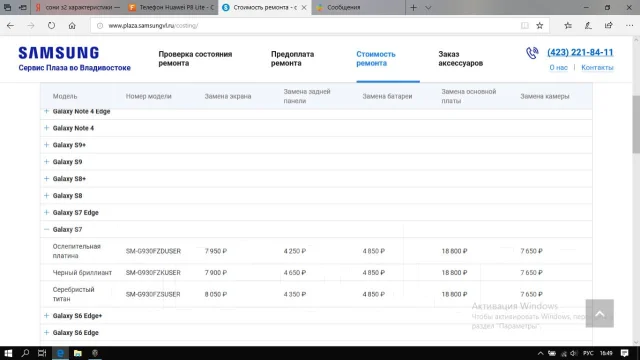Open Предоплата ремонта menu item
640x360 pixels.
pyautogui.click(x=292, y=59)
